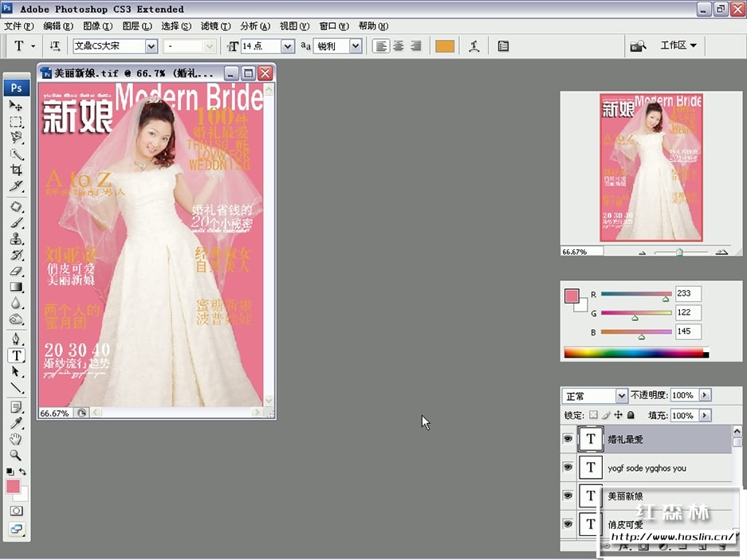Toggle lock all for layer

click(631, 415)
